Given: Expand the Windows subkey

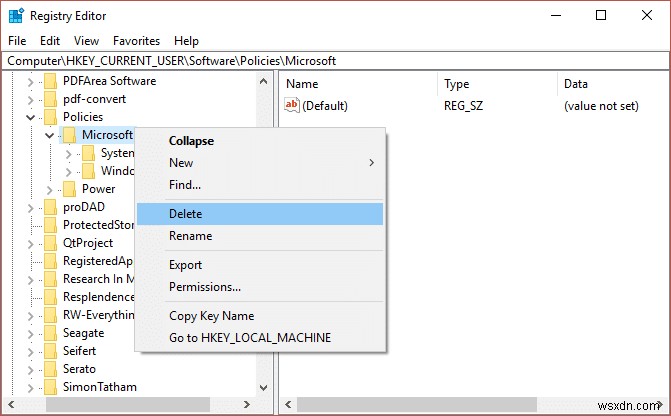Looking at the screenshot, I should 68,172.
